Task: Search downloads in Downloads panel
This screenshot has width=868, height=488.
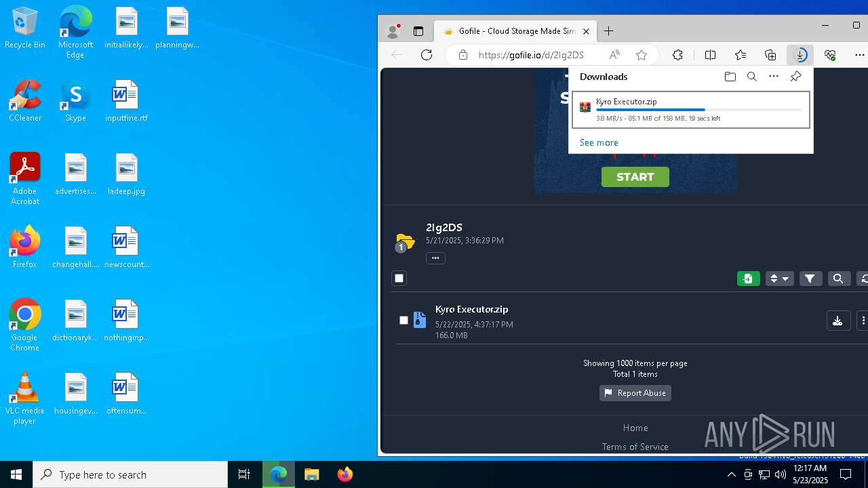Action: [752, 77]
